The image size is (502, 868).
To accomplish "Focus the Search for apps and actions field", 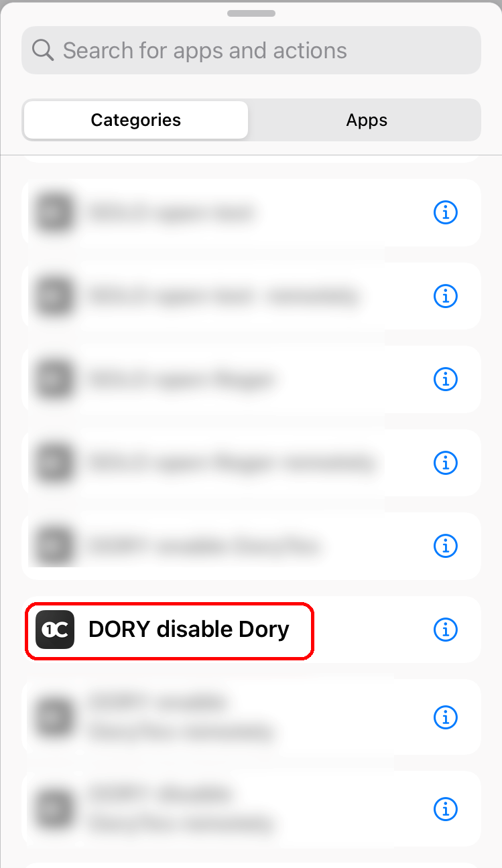I will 251,50.
